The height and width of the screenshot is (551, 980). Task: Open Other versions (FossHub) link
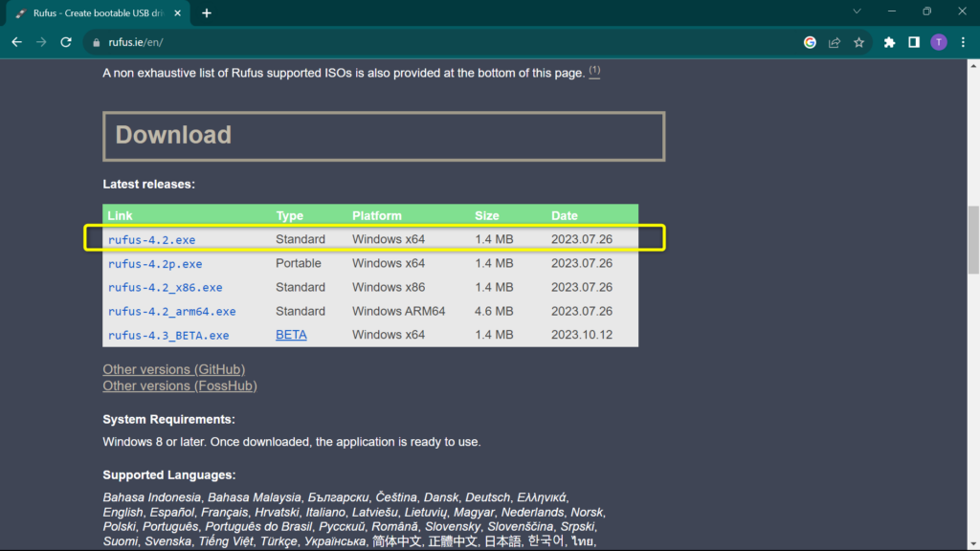click(179, 386)
